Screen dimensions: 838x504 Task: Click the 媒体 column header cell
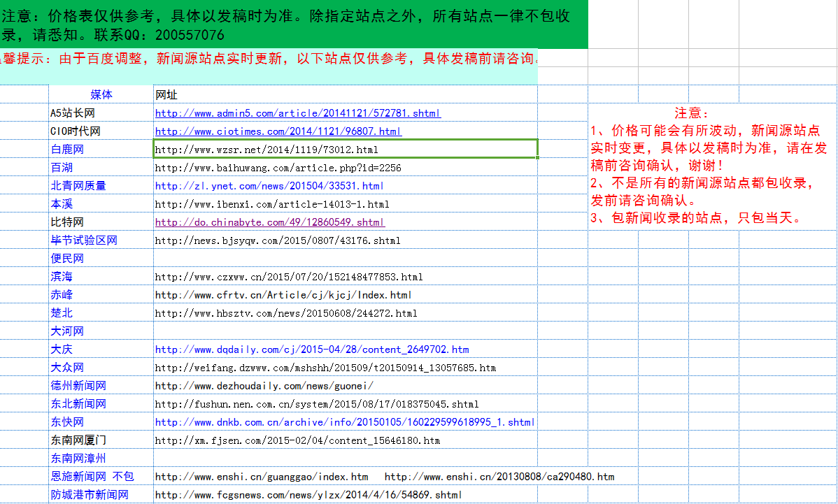point(101,95)
